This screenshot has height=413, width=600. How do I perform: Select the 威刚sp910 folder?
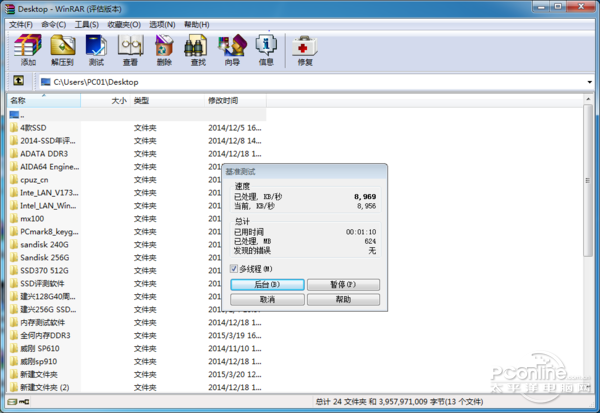[x=38, y=361]
